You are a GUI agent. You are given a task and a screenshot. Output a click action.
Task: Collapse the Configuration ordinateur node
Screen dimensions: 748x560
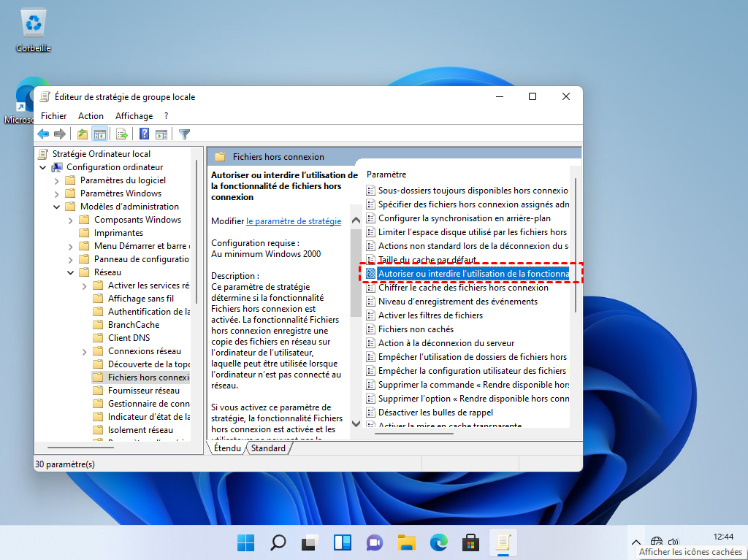(x=43, y=167)
